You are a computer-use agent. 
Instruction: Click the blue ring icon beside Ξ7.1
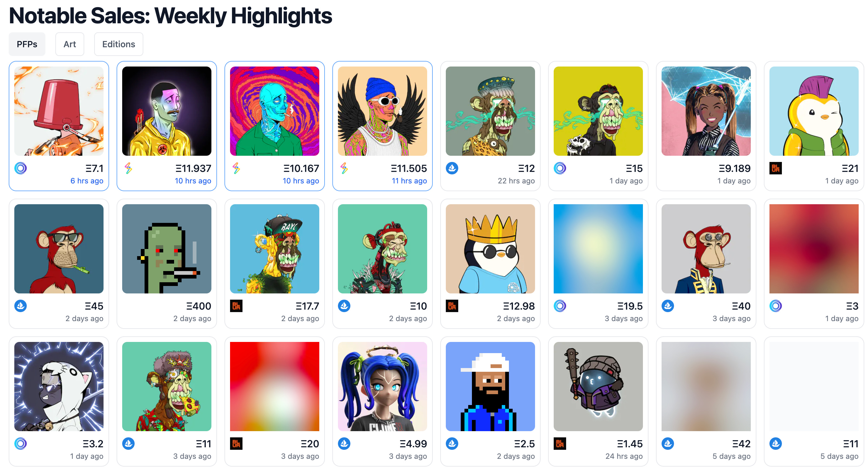[x=21, y=168]
